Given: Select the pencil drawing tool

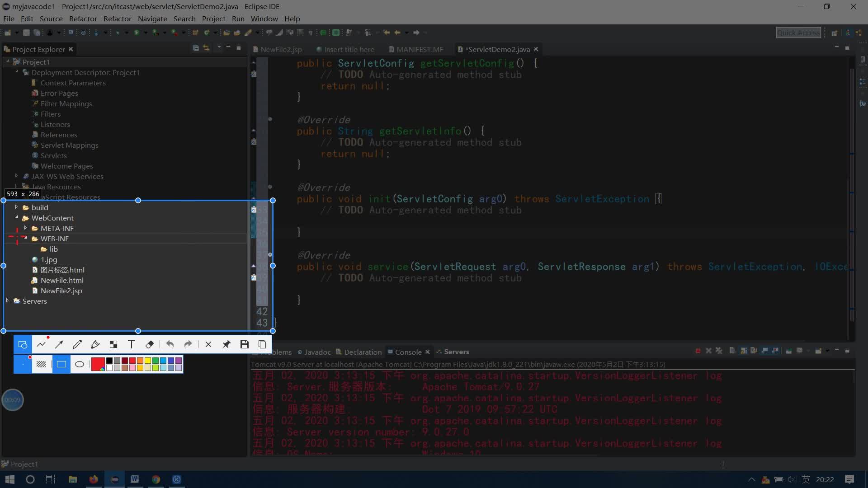Looking at the screenshot, I should coord(77,345).
